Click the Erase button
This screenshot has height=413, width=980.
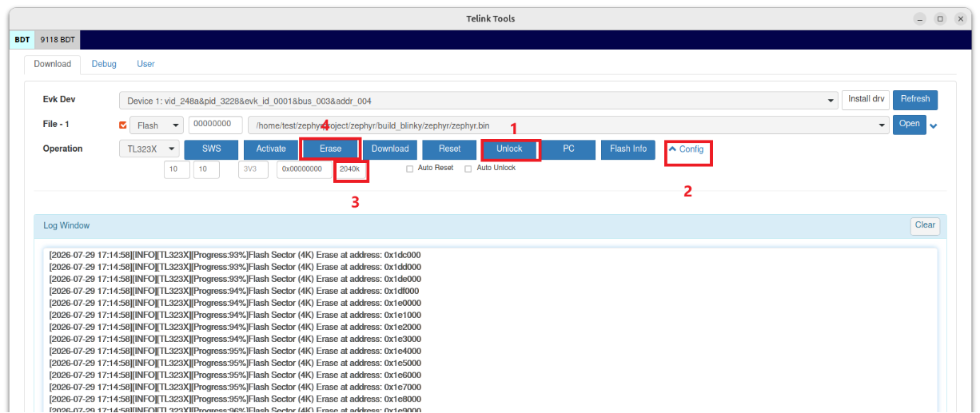(x=331, y=149)
